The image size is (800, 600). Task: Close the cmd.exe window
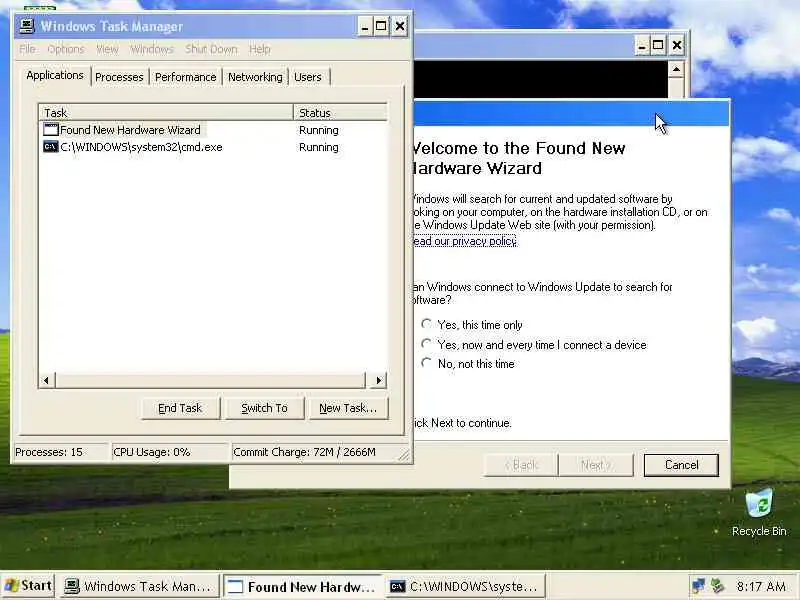point(677,45)
